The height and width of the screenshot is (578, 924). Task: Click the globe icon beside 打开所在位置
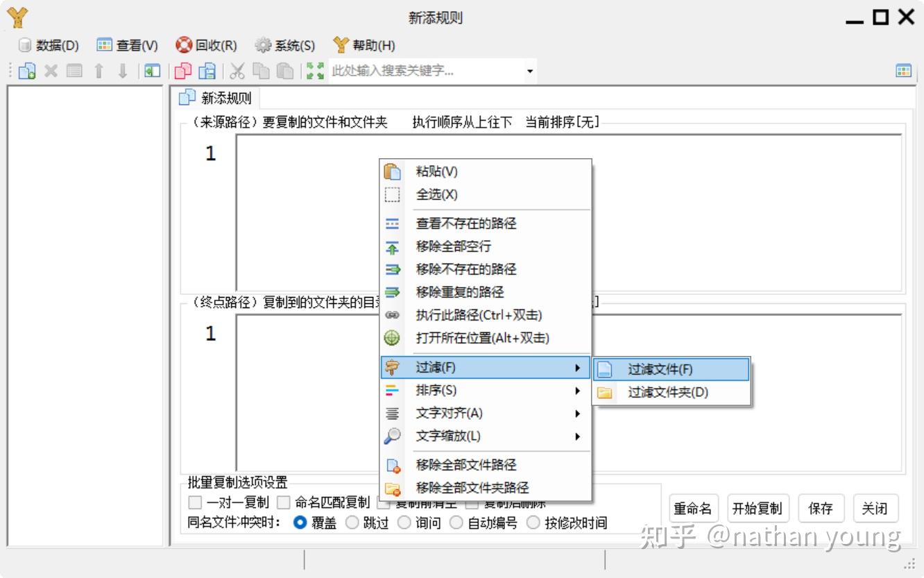(393, 338)
